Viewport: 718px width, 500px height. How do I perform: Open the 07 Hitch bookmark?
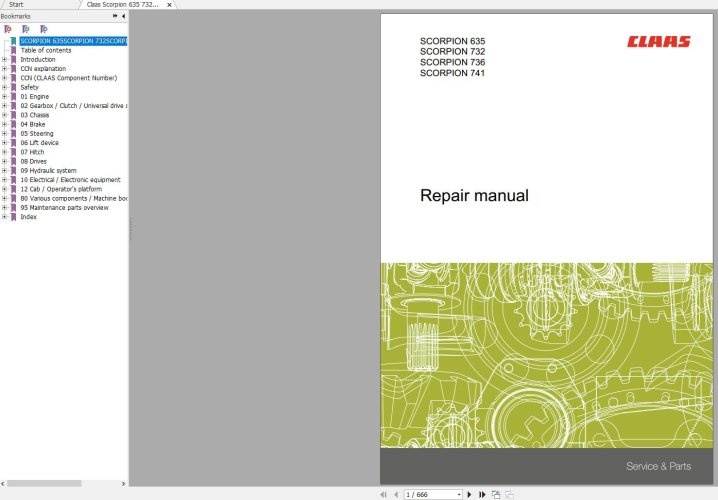(32, 152)
